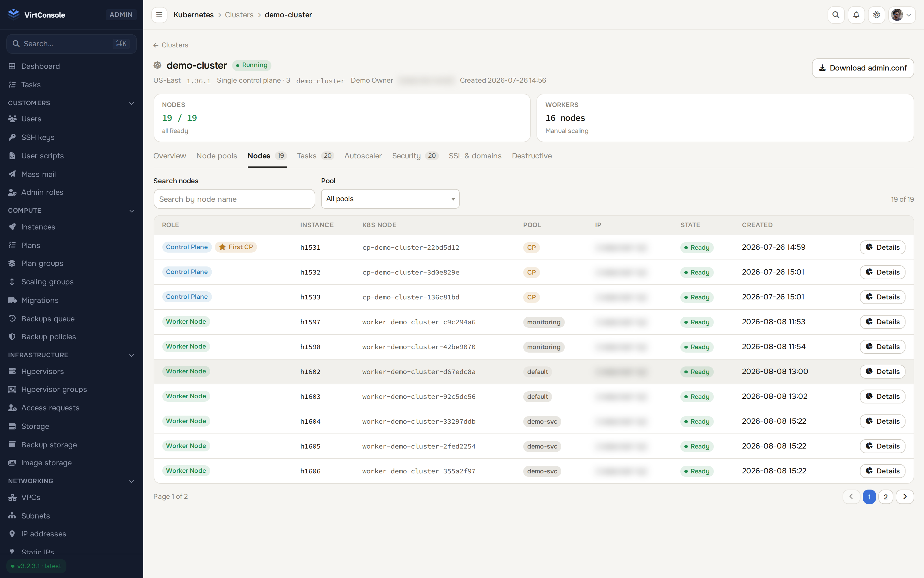Open Plans in sidebar

(71, 245)
